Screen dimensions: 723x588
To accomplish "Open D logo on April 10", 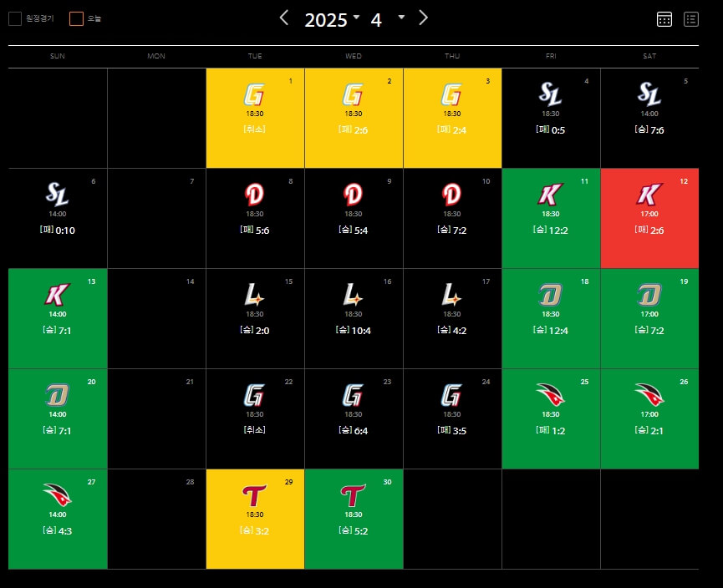I will click(x=452, y=195).
